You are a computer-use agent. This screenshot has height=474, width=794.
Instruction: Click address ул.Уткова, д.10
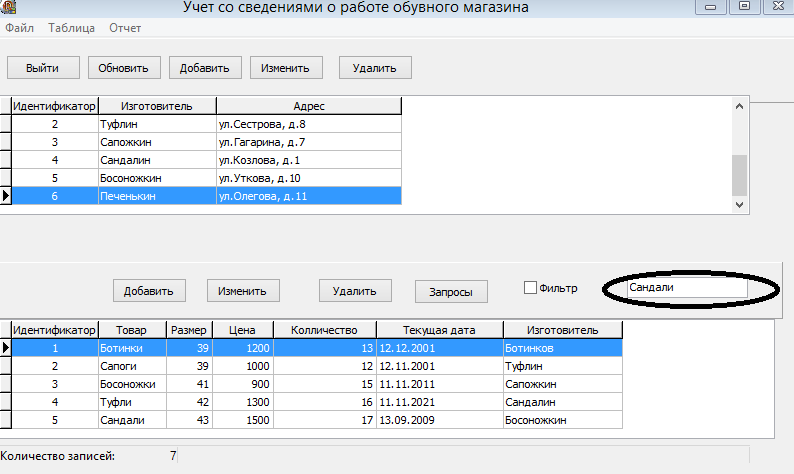click(309, 178)
